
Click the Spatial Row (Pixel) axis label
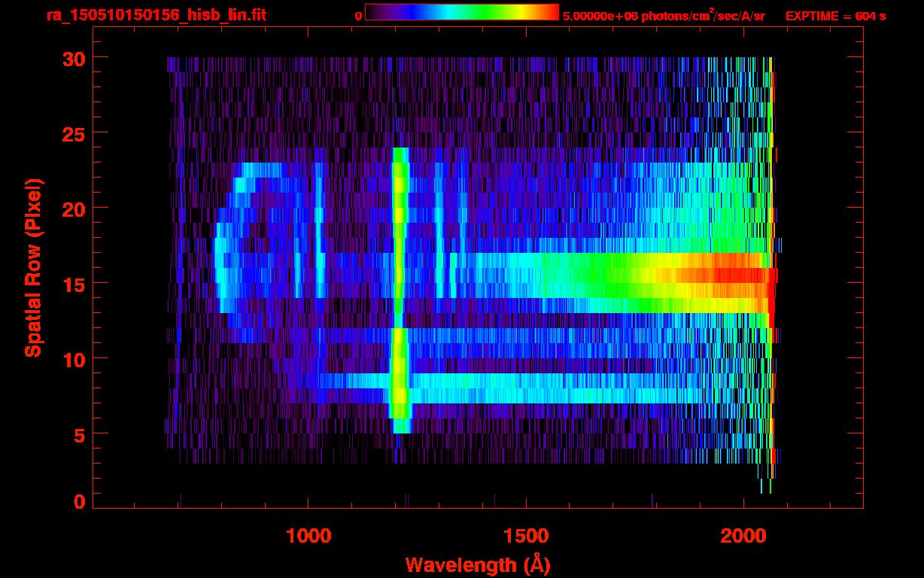[x=33, y=268]
